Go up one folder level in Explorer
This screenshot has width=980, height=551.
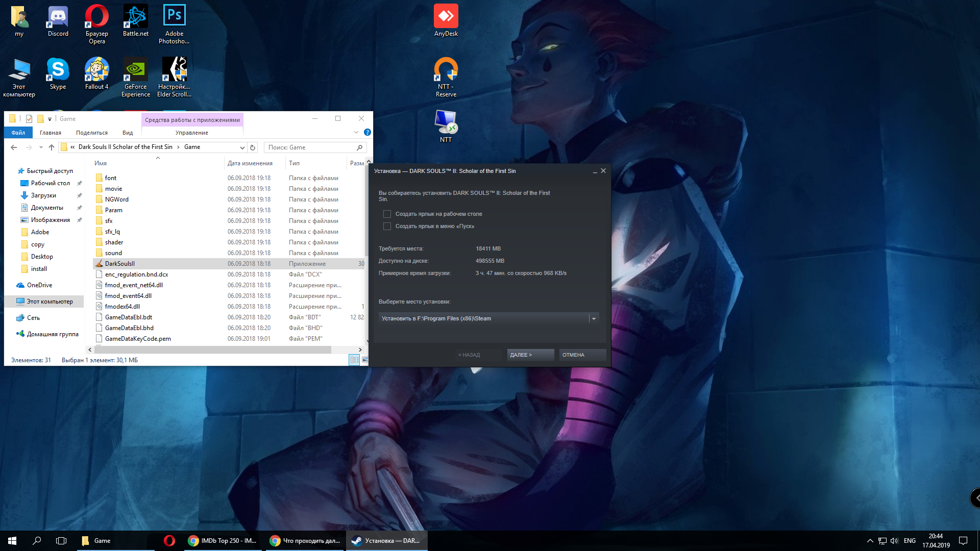click(51, 147)
